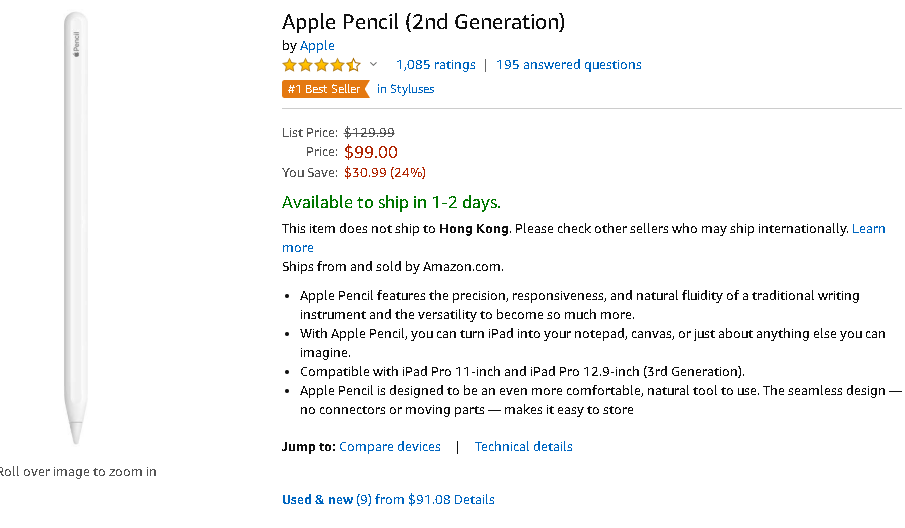Click the crossed-out $129.99 list price
905x528 pixels.
click(x=369, y=132)
